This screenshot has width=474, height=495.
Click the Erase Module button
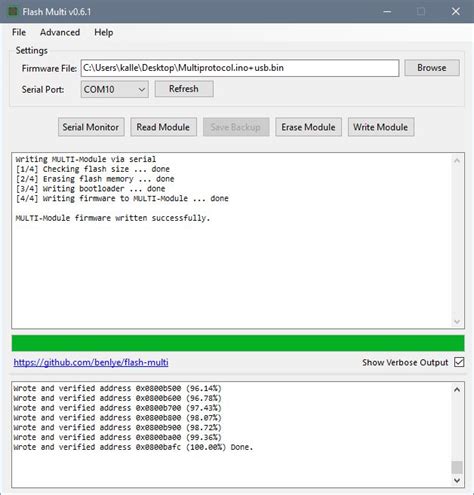(x=308, y=127)
